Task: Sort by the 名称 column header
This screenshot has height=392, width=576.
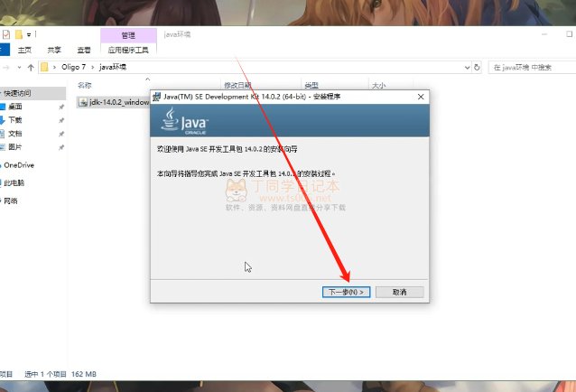Action: click(85, 86)
